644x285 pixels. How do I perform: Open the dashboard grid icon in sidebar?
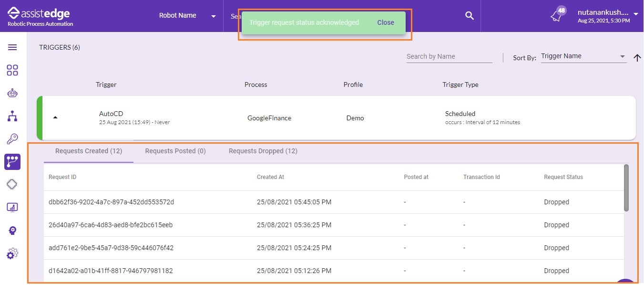click(12, 70)
